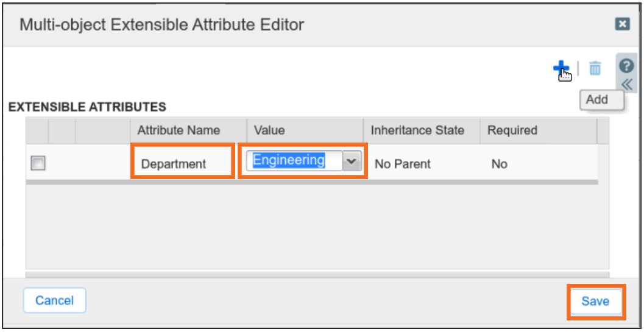The width and height of the screenshot is (644, 332).
Task: Click the trash can delete icon
Action: pyautogui.click(x=595, y=69)
